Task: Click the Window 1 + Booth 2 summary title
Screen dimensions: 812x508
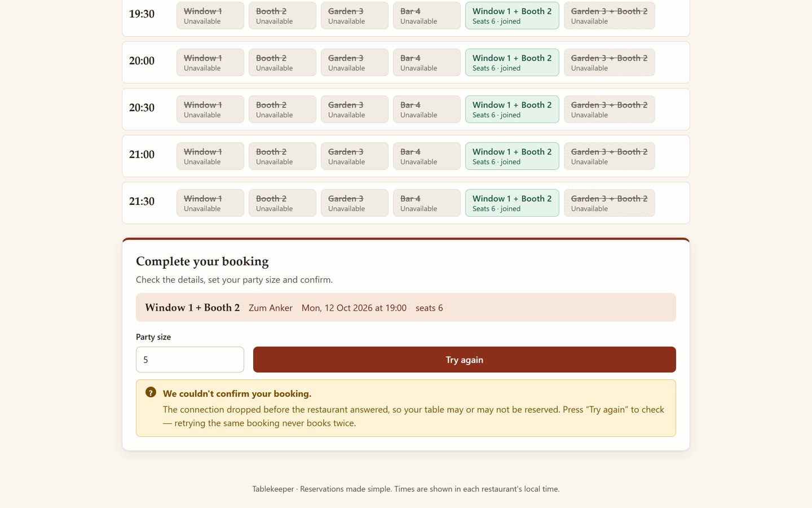Action: pos(192,308)
